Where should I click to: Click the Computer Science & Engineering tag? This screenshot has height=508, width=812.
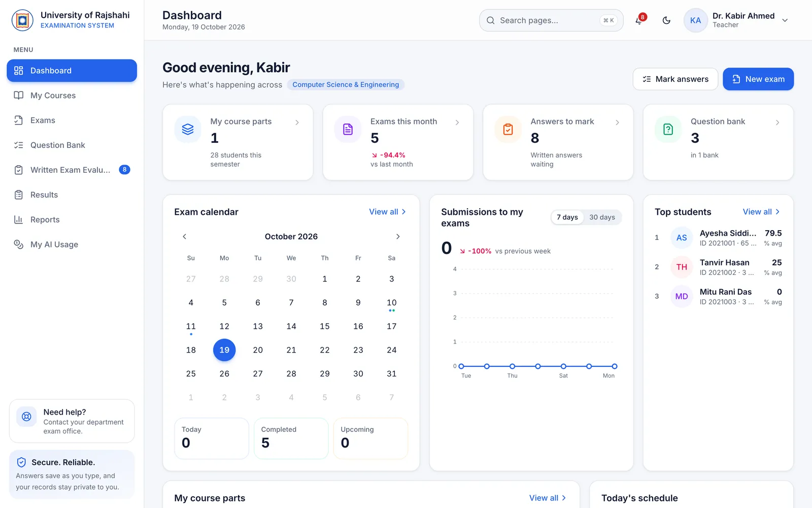pos(346,85)
